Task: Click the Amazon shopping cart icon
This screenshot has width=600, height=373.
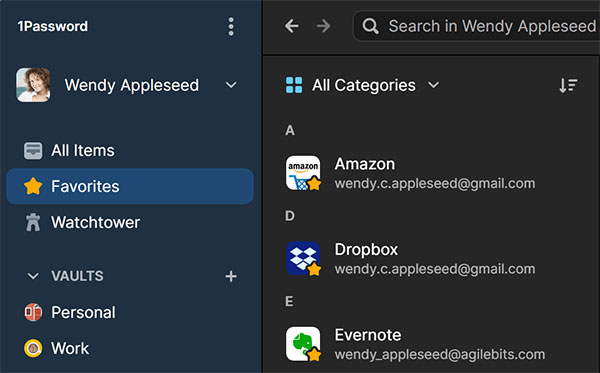Action: (x=303, y=173)
